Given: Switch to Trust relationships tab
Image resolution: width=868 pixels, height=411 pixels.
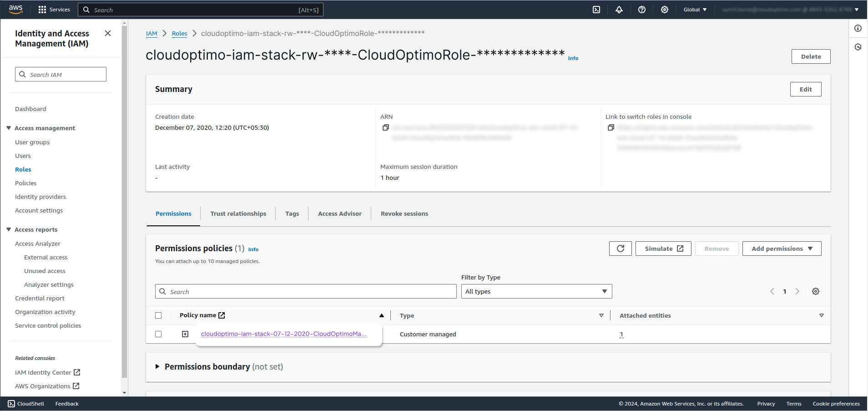Looking at the screenshot, I should [238, 213].
